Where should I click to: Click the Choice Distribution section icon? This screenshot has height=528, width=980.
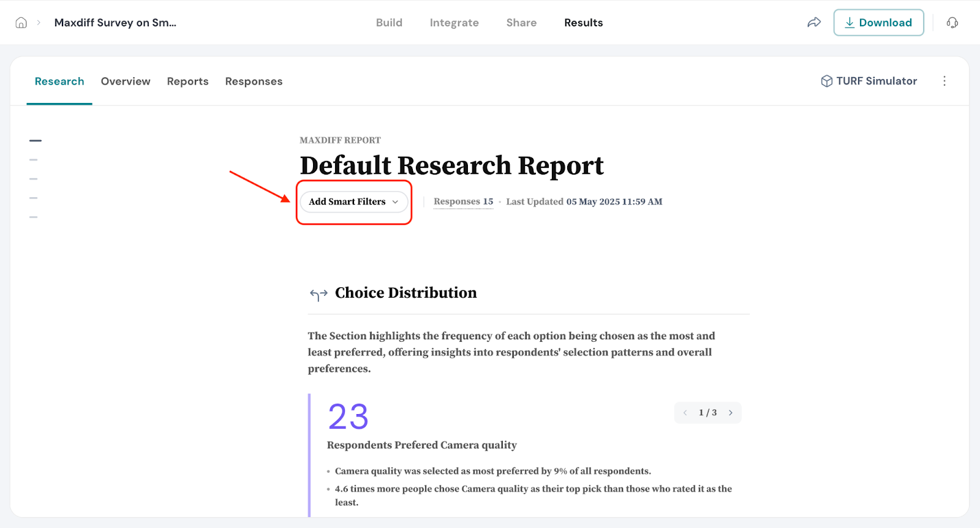(318, 295)
